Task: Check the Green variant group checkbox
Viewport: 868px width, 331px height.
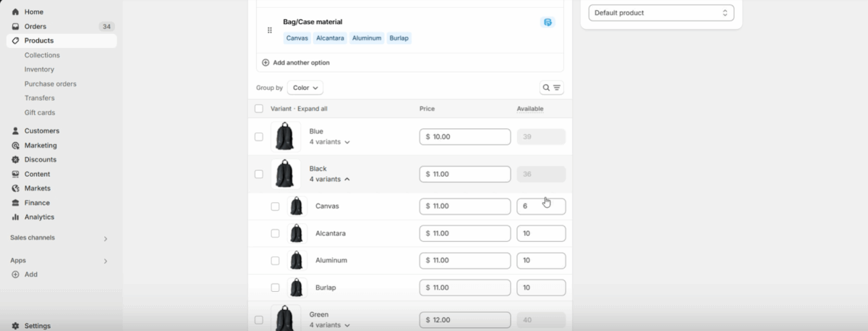Action: [259, 319]
